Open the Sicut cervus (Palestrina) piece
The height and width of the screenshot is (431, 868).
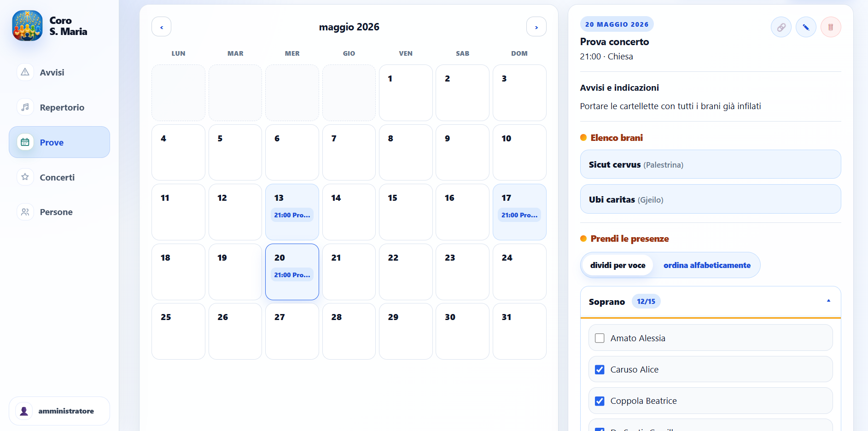point(711,164)
